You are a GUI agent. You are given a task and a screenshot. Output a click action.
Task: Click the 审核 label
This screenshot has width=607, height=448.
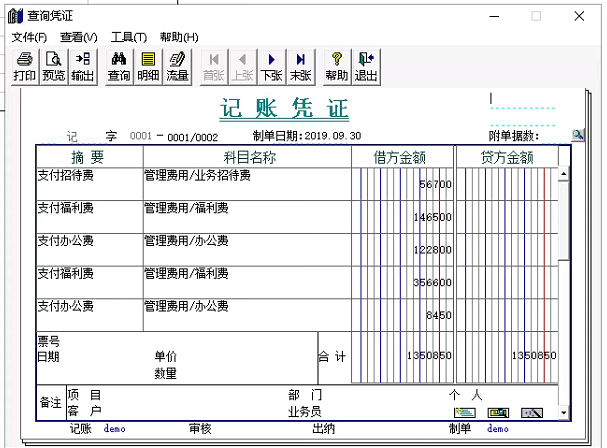coord(200,429)
